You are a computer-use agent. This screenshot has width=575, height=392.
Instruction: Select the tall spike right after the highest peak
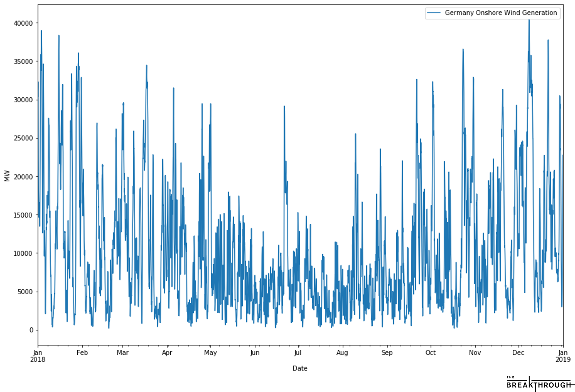(x=548, y=40)
